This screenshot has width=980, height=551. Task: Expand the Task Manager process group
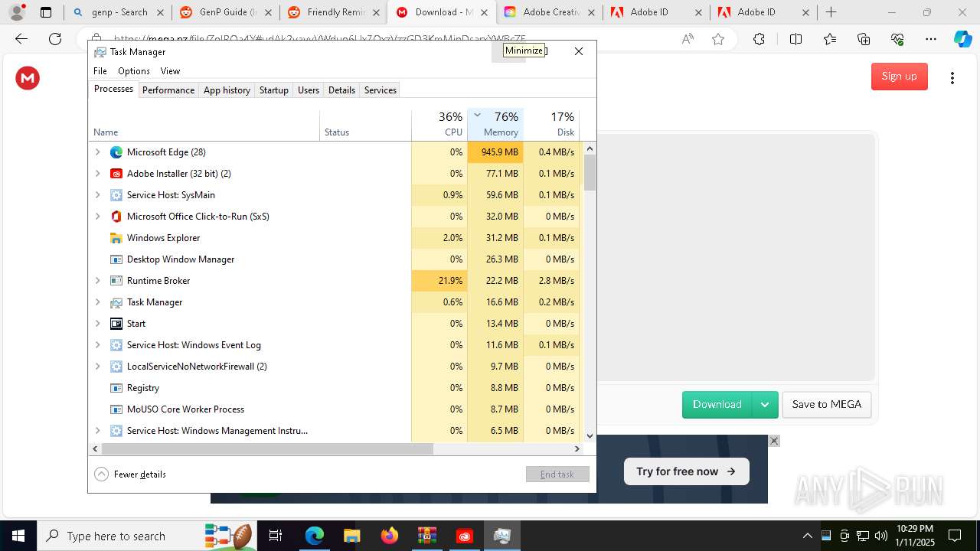(x=97, y=302)
